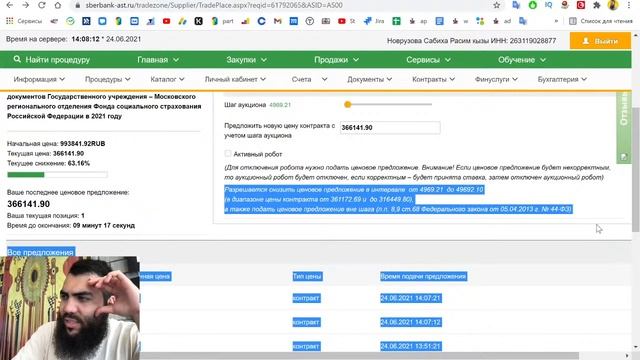640x360 pixels.
Task: Click the green circular power extension icon
Action: click(x=533, y=5)
